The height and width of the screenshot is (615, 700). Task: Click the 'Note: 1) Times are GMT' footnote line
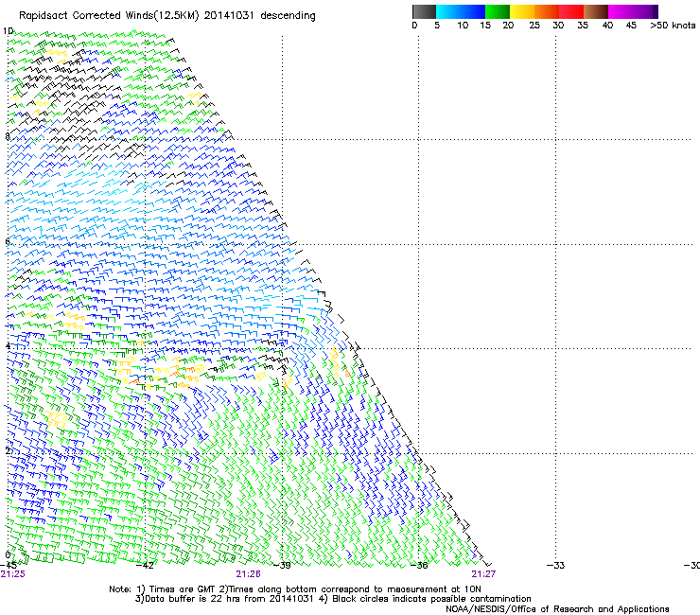294,589
